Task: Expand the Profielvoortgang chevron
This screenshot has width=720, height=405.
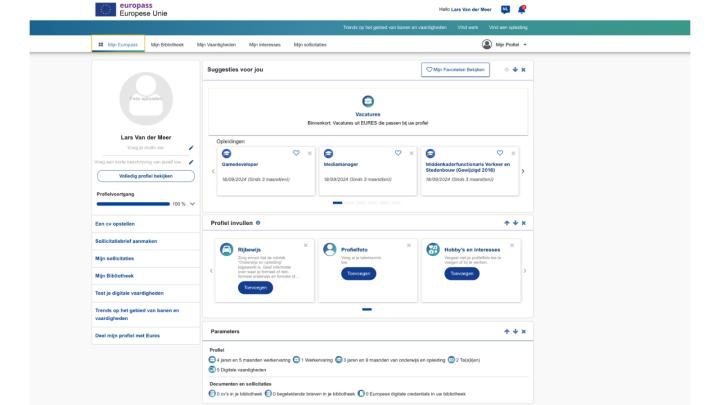Action: [192, 203]
